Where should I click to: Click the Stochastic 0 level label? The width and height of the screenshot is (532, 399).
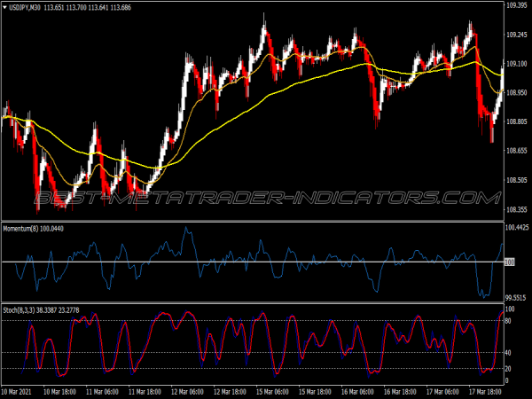[507, 380]
